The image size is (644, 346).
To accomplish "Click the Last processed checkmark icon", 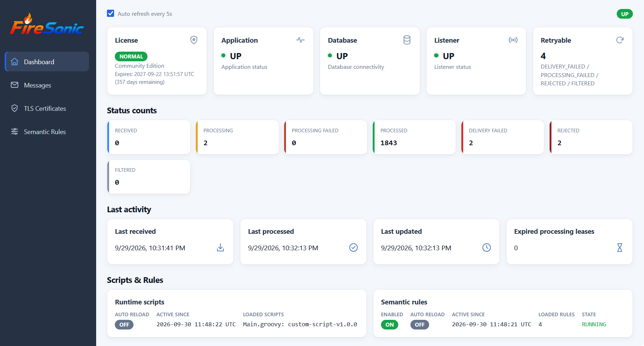I will (x=353, y=247).
